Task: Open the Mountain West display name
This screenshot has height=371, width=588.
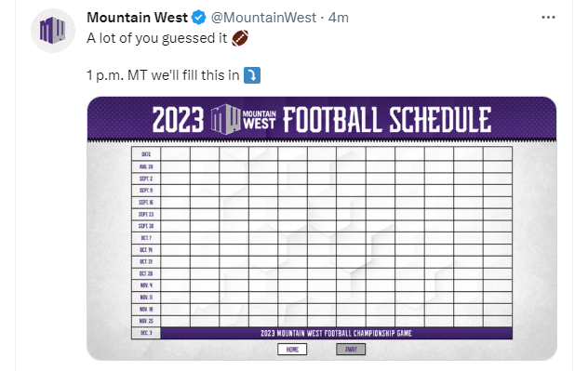Action: (x=138, y=18)
